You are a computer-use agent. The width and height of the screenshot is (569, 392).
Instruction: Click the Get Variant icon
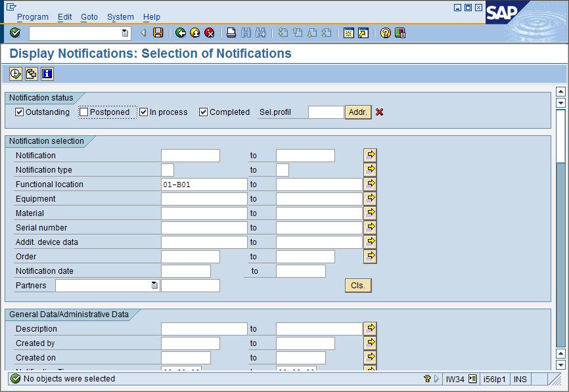pos(31,74)
